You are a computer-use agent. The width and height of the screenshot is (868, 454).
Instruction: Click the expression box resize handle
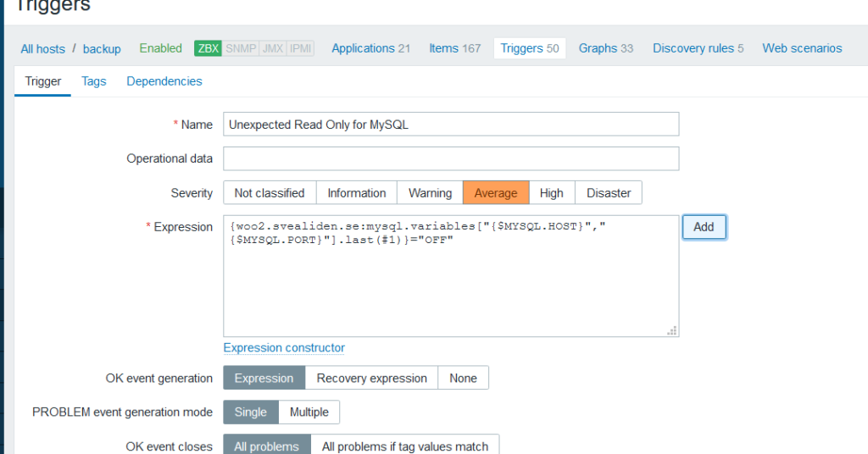pyautogui.click(x=672, y=330)
